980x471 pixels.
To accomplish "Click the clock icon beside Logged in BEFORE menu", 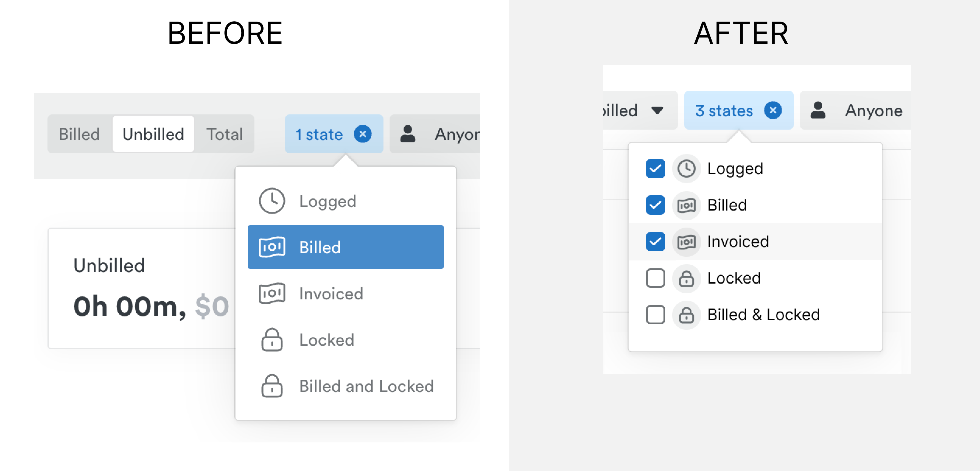I will point(271,201).
